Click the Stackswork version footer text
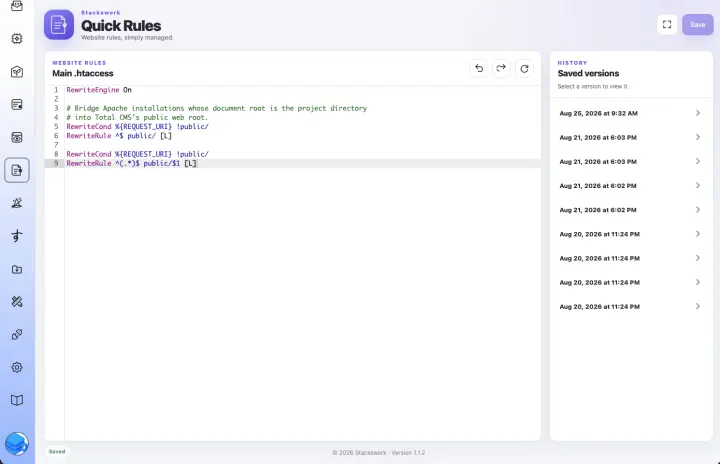This screenshot has width=720, height=464. (x=379, y=453)
